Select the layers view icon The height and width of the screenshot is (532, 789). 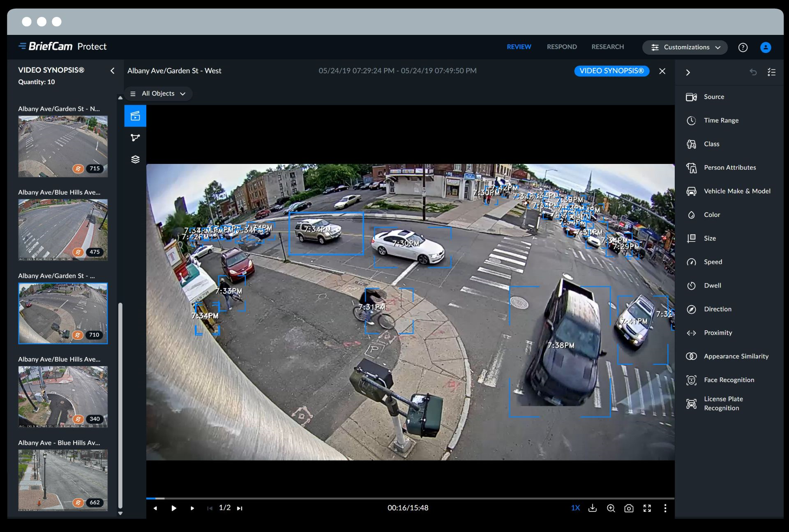click(x=135, y=159)
